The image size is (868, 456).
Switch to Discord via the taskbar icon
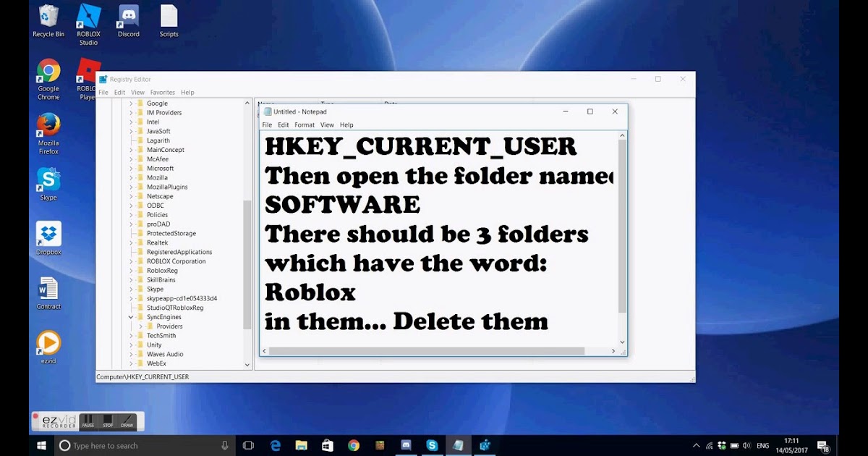click(x=406, y=445)
